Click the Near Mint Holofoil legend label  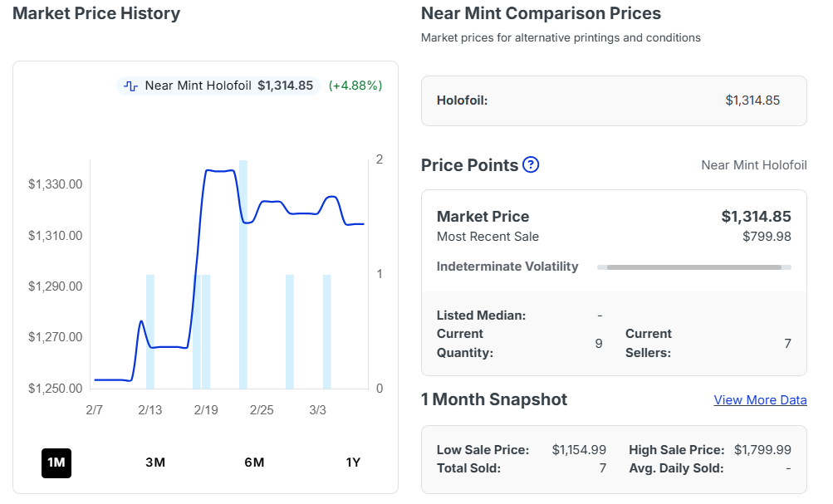tap(198, 86)
